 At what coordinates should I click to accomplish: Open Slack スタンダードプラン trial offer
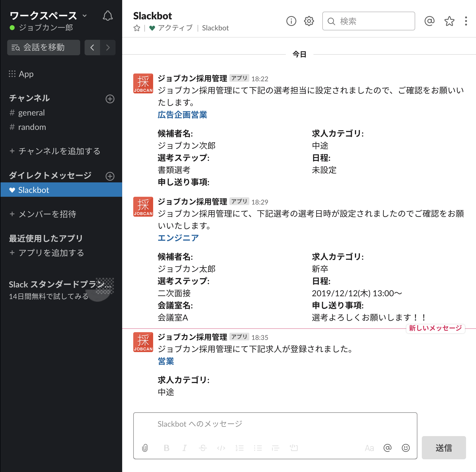coord(61,290)
